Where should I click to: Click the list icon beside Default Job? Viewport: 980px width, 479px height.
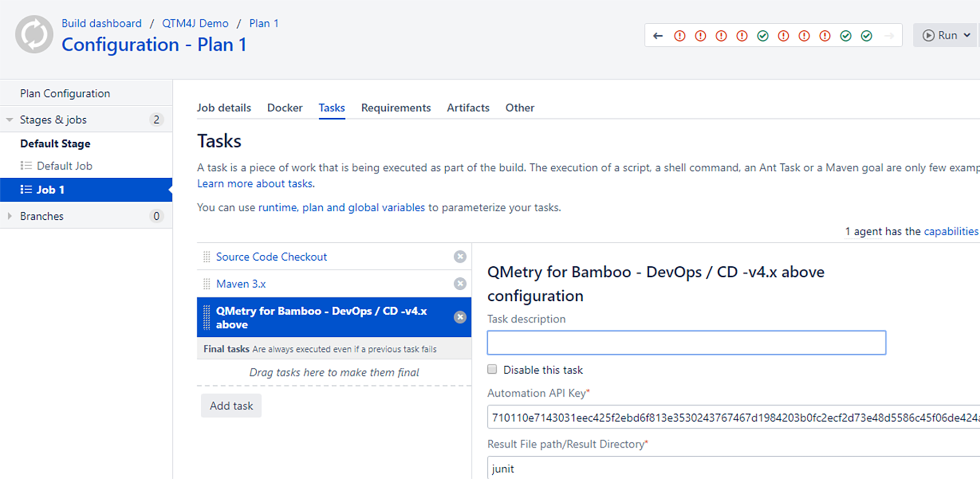coord(26,166)
